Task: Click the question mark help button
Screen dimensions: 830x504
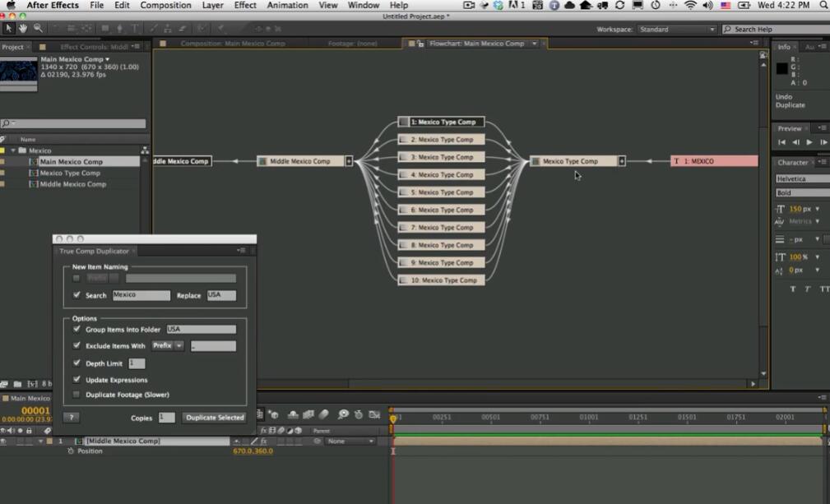Action: (x=72, y=418)
